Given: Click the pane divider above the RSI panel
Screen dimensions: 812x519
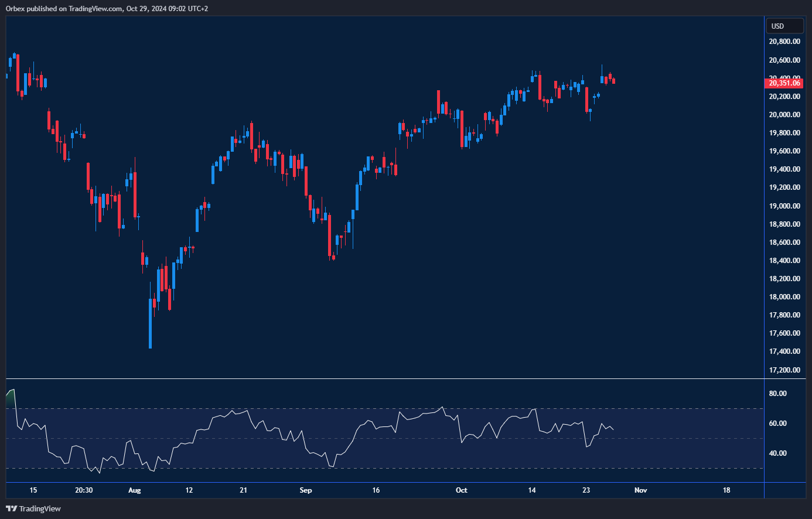Looking at the screenshot, I should [381, 379].
